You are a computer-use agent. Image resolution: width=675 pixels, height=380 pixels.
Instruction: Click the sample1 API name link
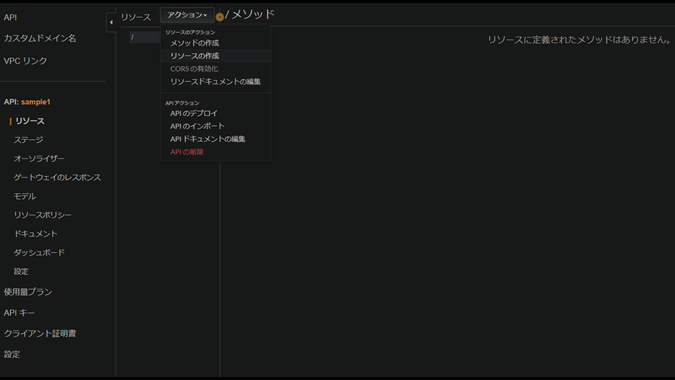click(x=36, y=102)
